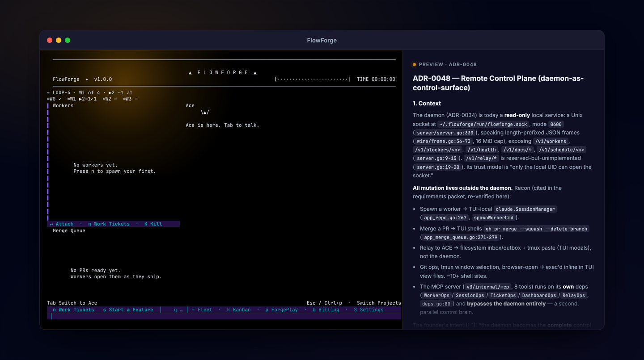
Task: Click the Ace mascot glyph
Action: click(x=205, y=113)
